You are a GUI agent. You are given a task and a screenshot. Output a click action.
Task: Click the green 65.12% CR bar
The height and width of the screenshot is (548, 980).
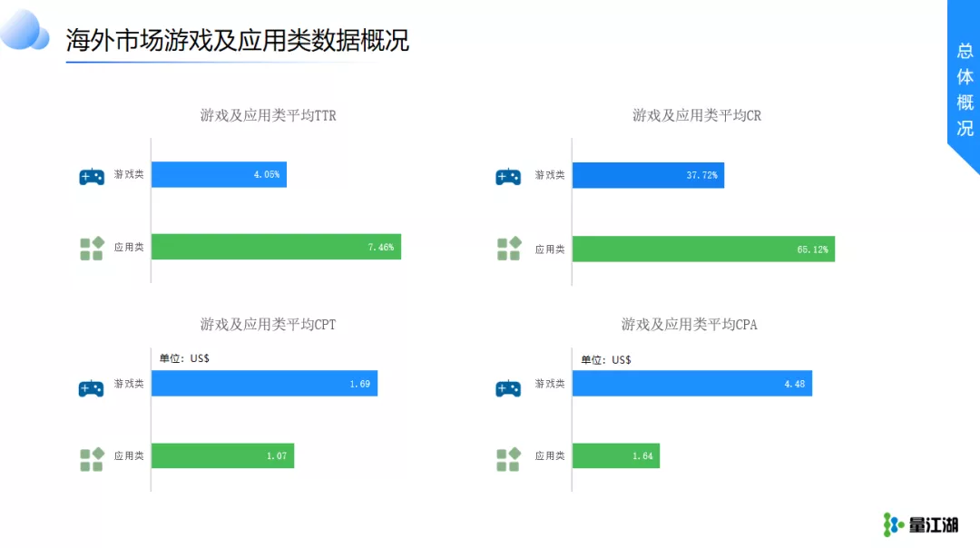coord(704,249)
